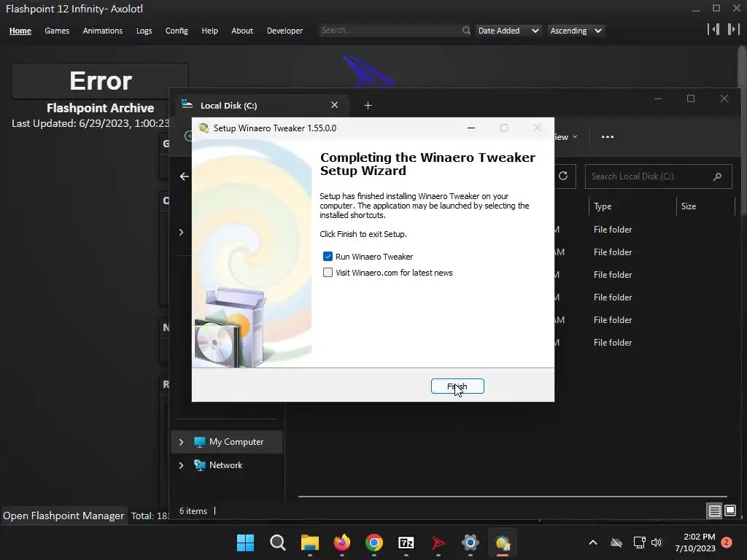Open Logs tab in Flashpoint
The width and height of the screenshot is (747, 560).
tap(144, 31)
